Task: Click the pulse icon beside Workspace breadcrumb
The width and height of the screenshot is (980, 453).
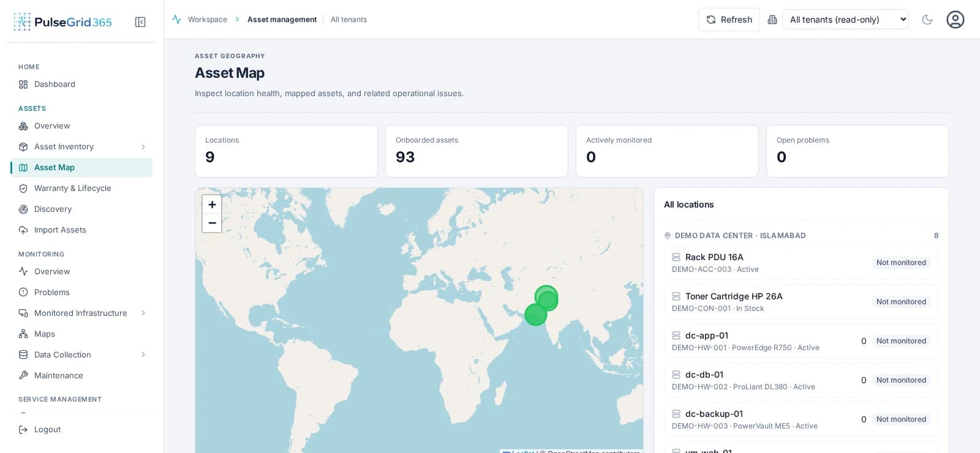Action: click(177, 20)
